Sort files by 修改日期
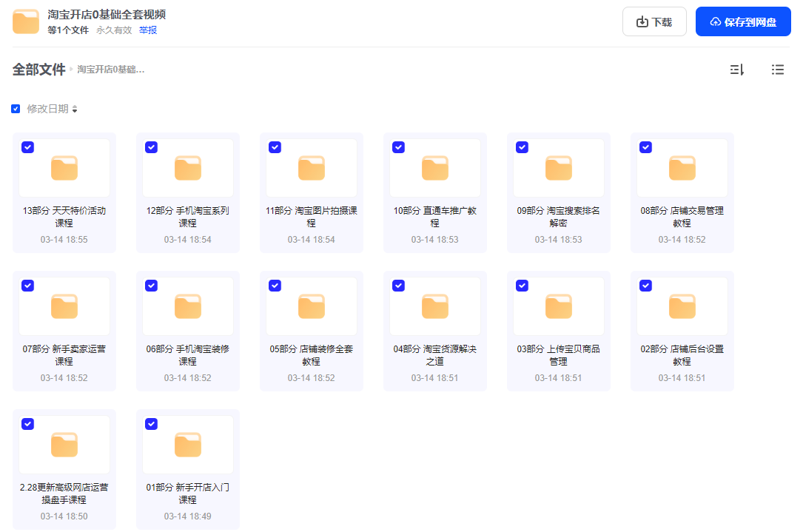Image resolution: width=803 pixels, height=532 pixels. (52, 109)
